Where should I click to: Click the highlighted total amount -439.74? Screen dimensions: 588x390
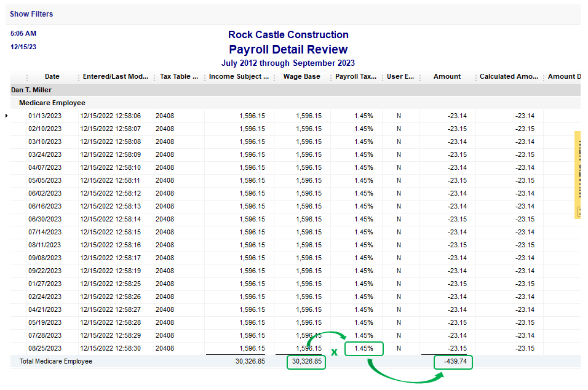pos(453,362)
